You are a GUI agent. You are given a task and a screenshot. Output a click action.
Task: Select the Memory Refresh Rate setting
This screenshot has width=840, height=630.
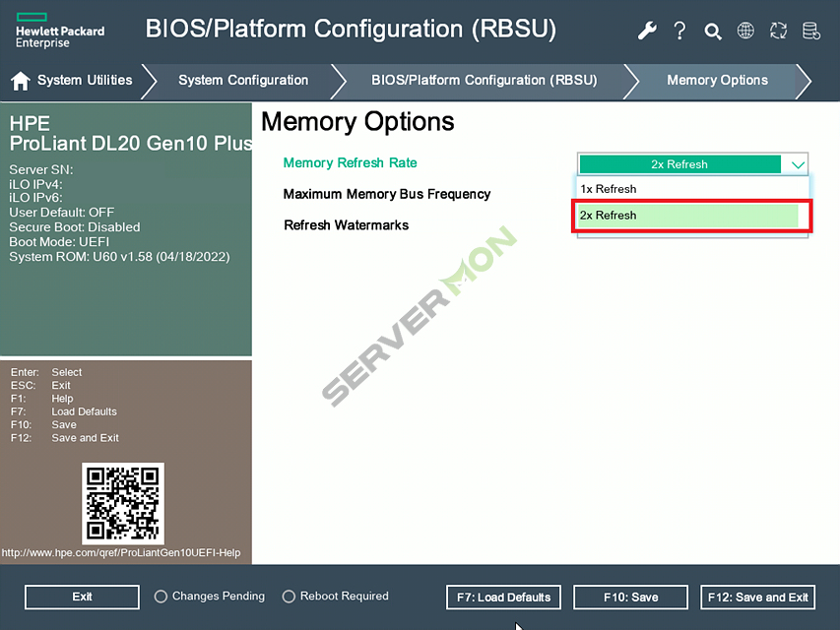coord(350,162)
